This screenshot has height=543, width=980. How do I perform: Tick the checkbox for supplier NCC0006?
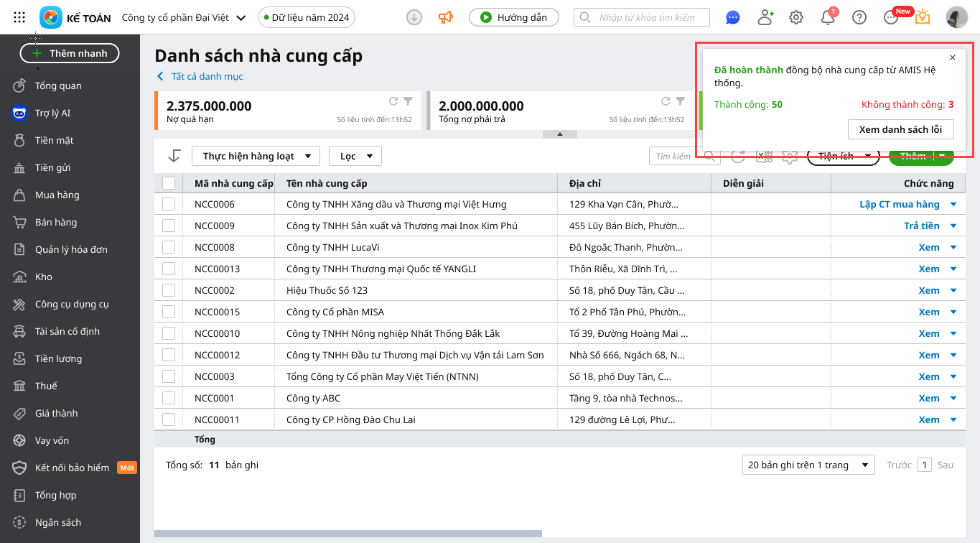click(x=169, y=204)
